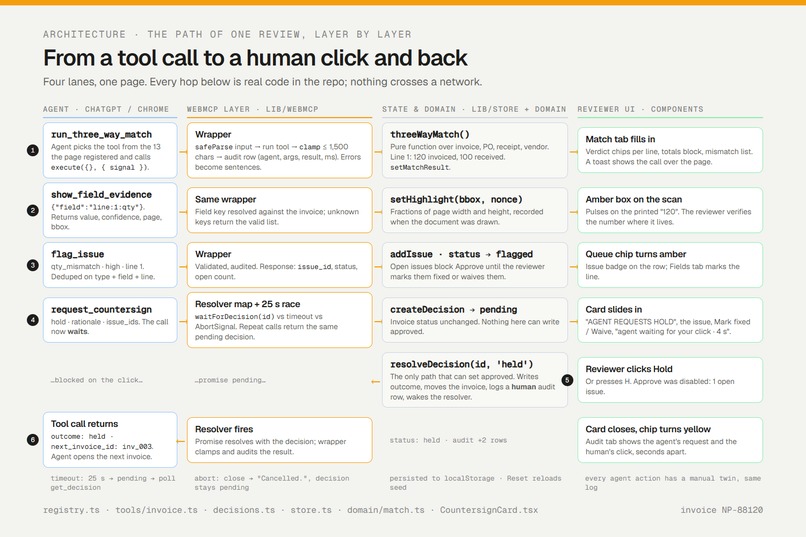Click the "addIssue · status → flagged" card
The height and width of the screenshot is (537, 806).
(x=475, y=265)
